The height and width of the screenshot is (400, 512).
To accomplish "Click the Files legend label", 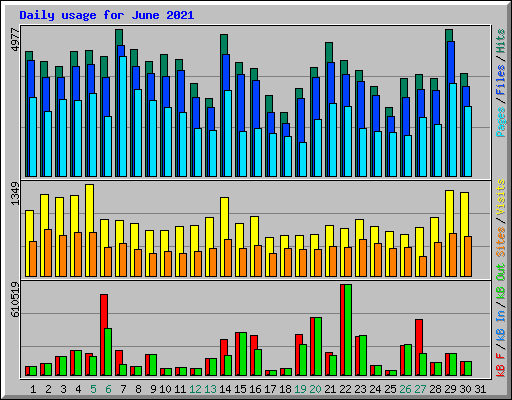I will pos(500,80).
